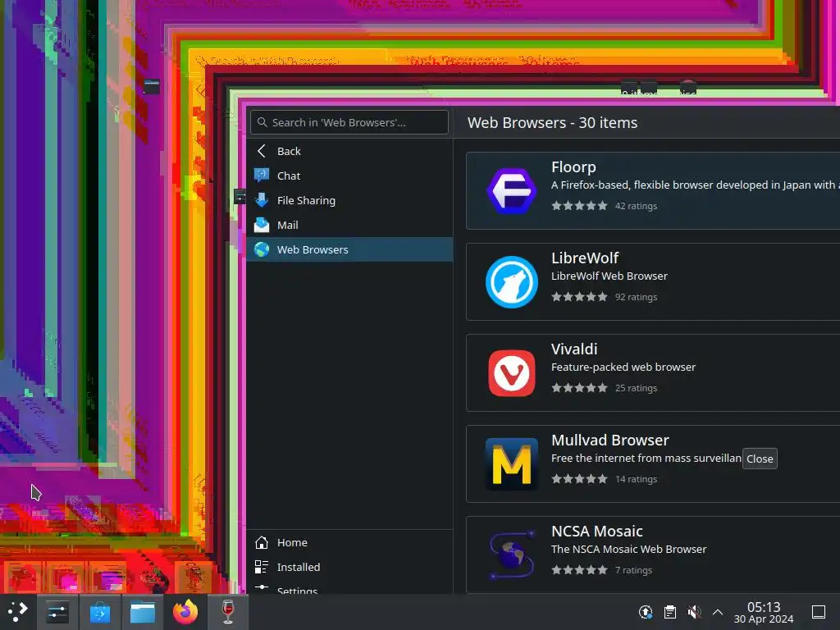This screenshot has width=840, height=630.
Task: Click the Wine glass taskbar icon
Action: [228, 612]
